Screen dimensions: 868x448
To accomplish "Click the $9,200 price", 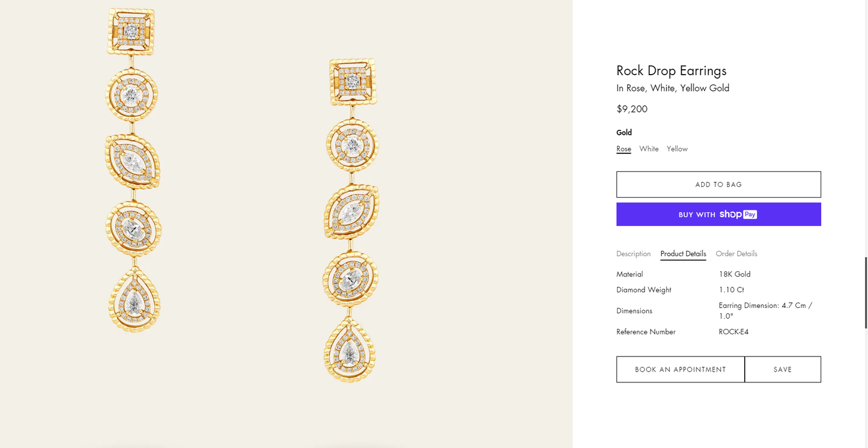I will pos(632,109).
